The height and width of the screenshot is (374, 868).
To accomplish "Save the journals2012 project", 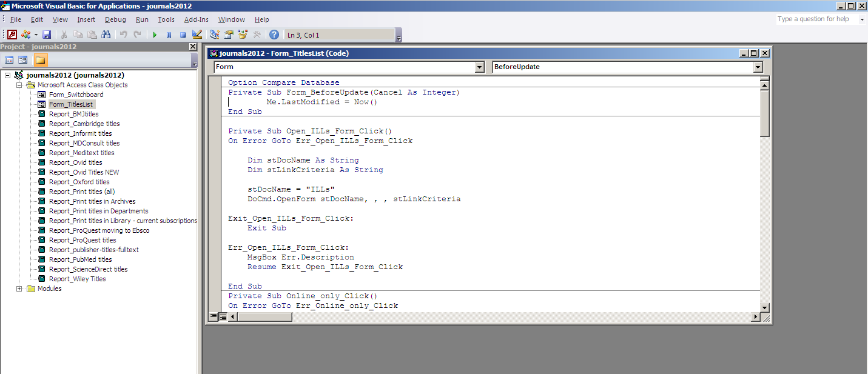I will coord(47,35).
